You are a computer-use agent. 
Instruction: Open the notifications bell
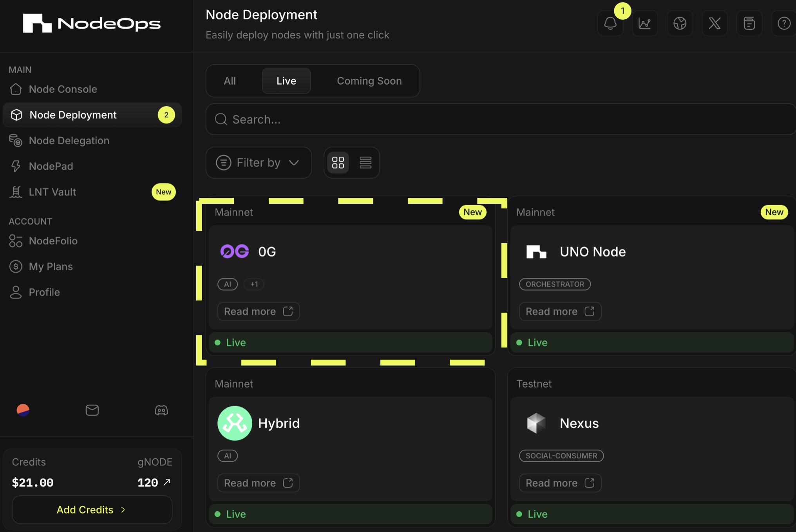point(610,23)
